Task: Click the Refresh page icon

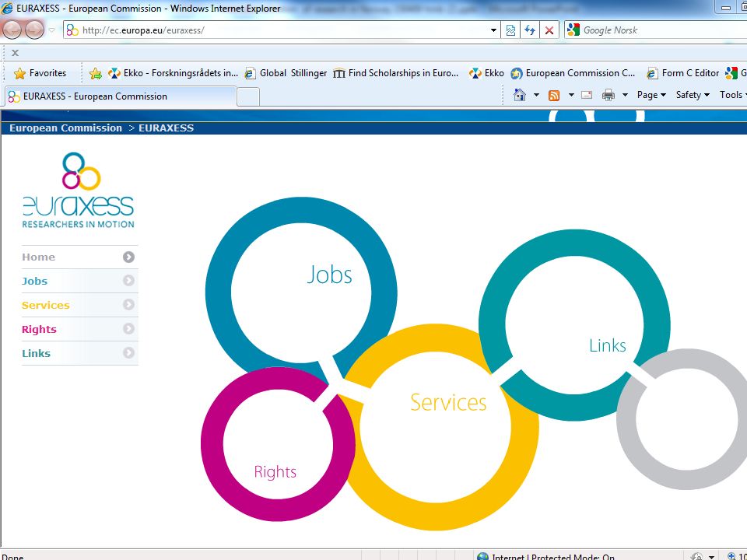Action: point(530,30)
